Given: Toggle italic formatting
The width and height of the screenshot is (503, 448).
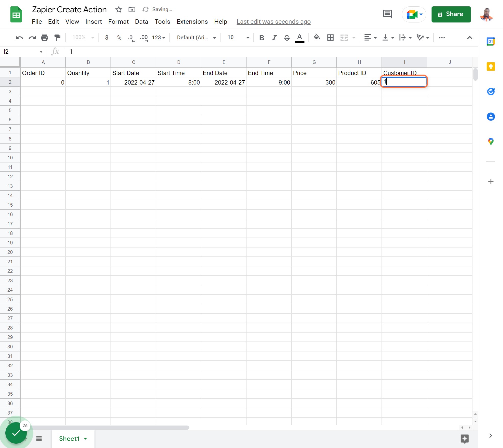Looking at the screenshot, I should click(x=274, y=38).
